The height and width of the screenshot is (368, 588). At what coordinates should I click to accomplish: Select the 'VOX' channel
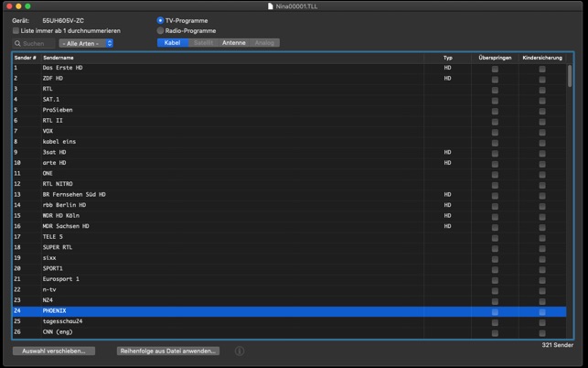[289, 131]
